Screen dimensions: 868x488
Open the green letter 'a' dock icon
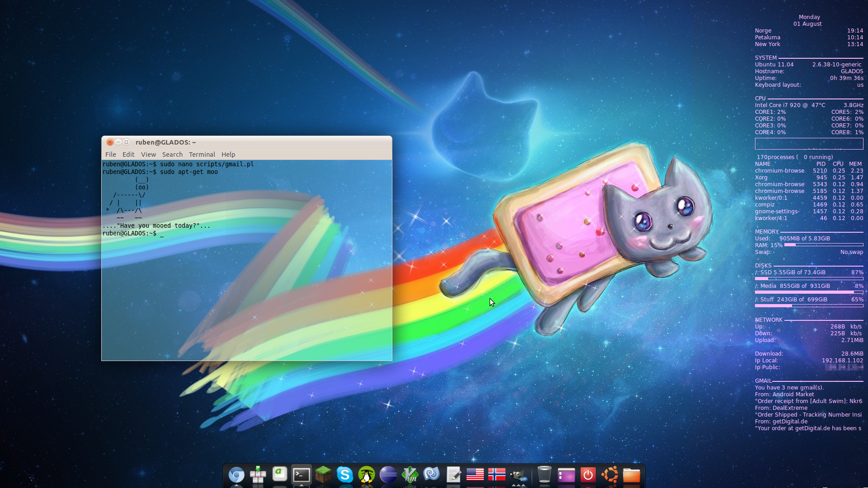280,474
